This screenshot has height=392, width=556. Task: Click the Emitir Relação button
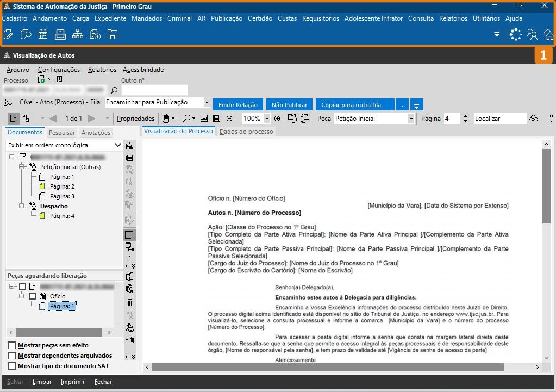click(238, 105)
